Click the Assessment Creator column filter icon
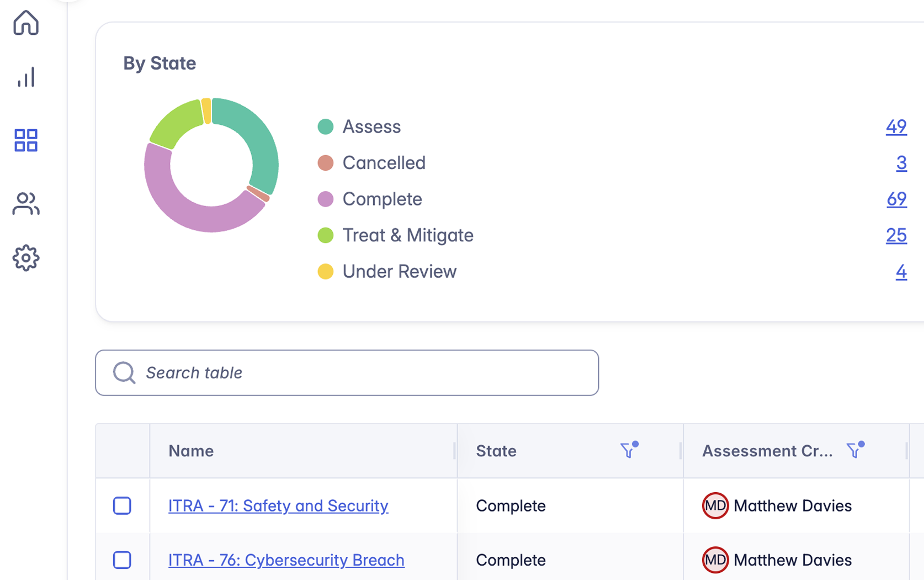This screenshot has height=580, width=924. coord(854,451)
